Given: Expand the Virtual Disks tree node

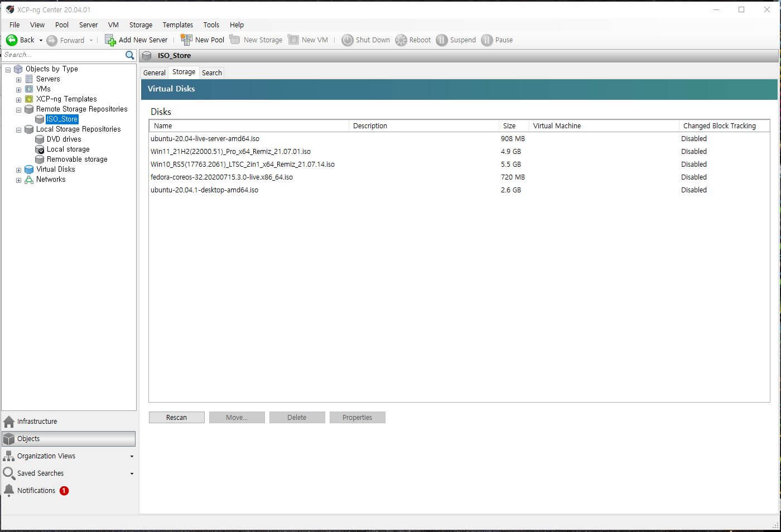Looking at the screenshot, I should [18, 170].
